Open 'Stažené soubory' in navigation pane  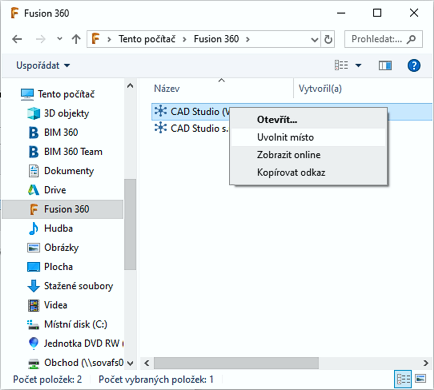click(x=78, y=286)
